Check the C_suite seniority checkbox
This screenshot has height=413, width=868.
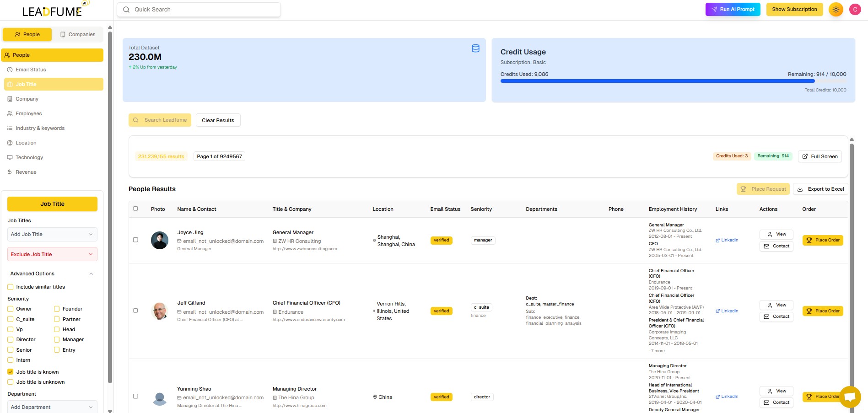click(x=11, y=319)
